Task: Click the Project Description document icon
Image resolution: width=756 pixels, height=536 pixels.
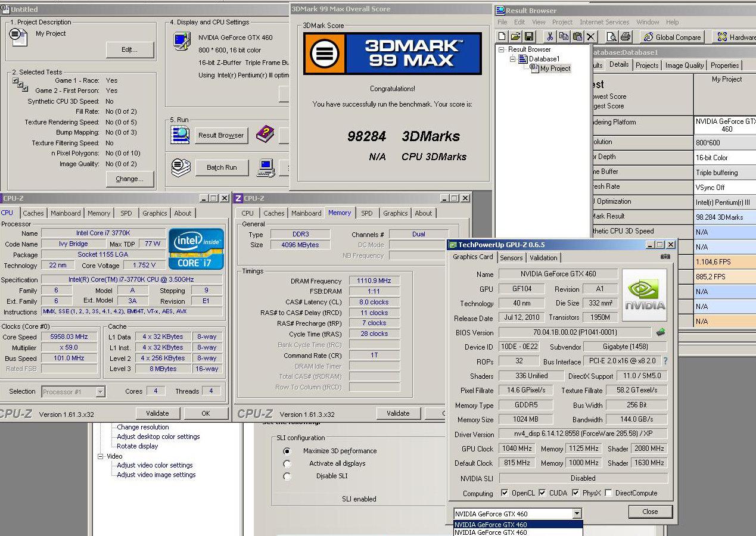Action: [x=19, y=37]
